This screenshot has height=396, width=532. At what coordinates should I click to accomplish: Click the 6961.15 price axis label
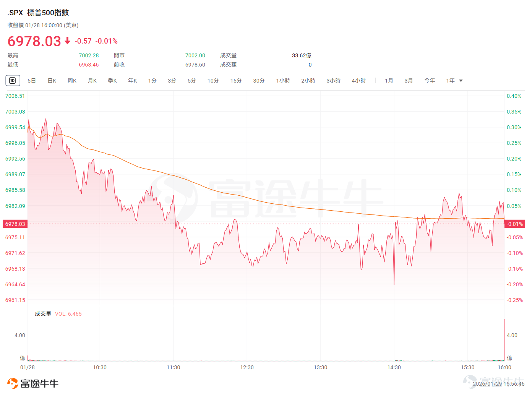15,300
